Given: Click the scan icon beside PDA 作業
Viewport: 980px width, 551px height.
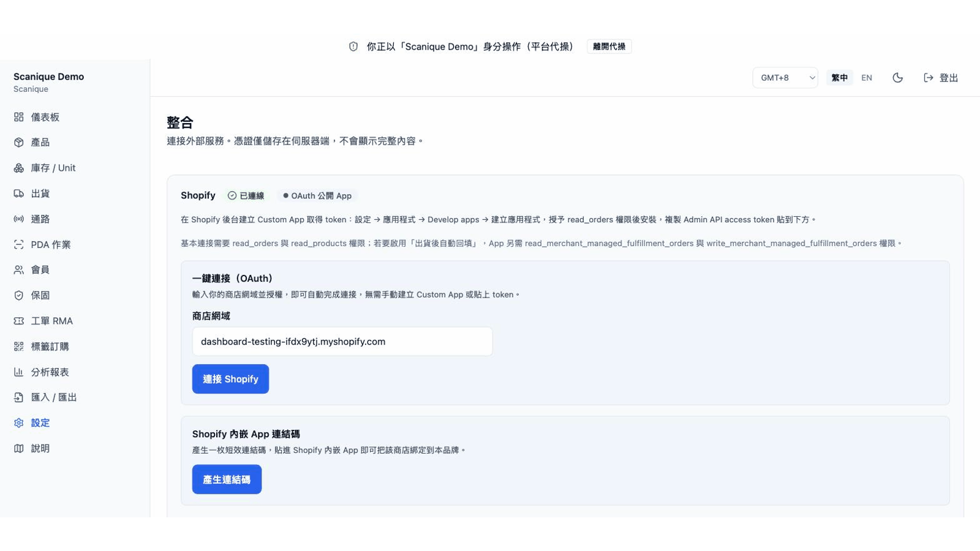Looking at the screenshot, I should [19, 244].
